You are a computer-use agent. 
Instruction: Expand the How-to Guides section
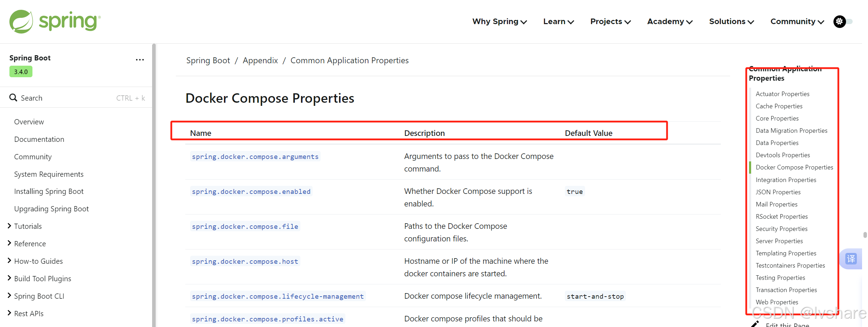9,261
